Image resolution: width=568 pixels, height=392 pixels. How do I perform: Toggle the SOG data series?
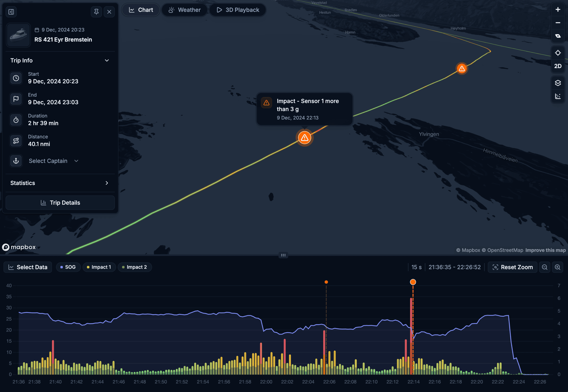68,267
